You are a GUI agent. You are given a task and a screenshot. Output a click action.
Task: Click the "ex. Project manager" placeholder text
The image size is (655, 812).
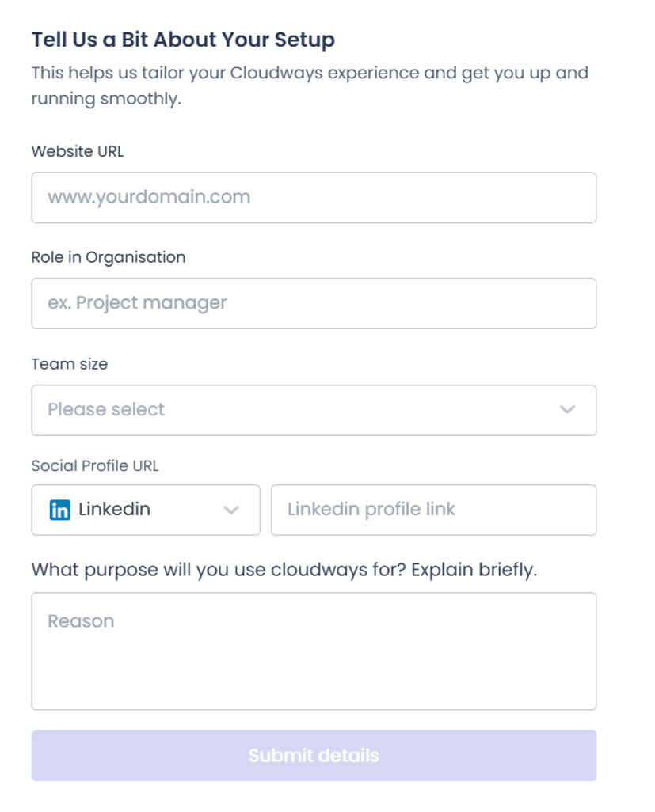click(137, 303)
